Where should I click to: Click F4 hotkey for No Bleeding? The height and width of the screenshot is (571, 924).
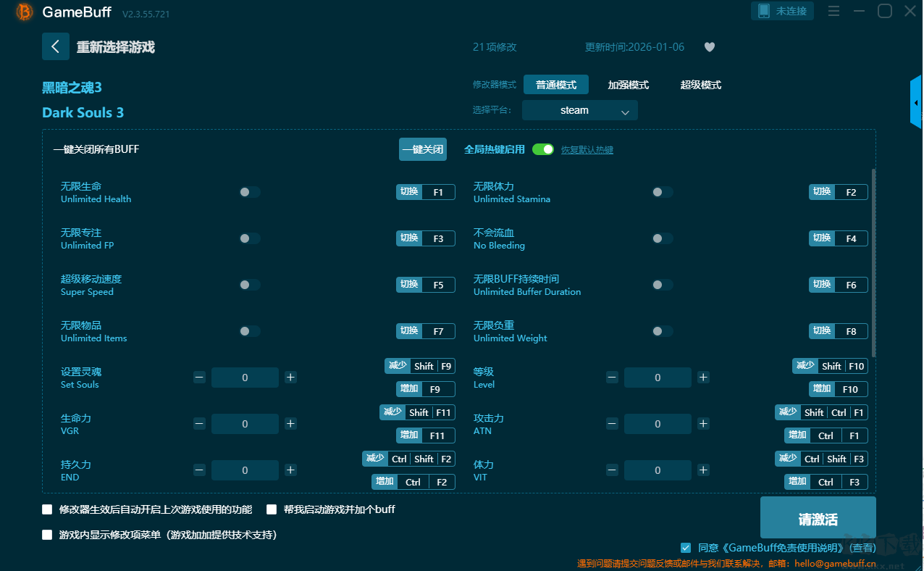[851, 238]
